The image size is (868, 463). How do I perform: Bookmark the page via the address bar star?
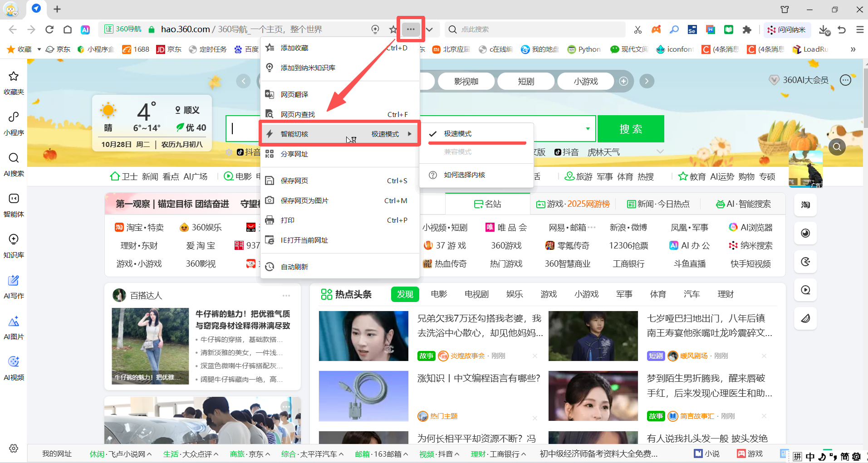pyautogui.click(x=392, y=29)
